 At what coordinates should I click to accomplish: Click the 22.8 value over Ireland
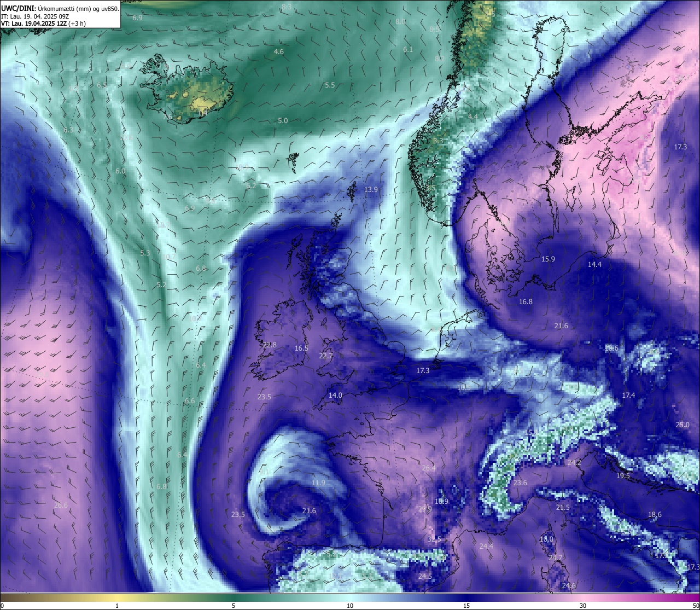click(270, 345)
